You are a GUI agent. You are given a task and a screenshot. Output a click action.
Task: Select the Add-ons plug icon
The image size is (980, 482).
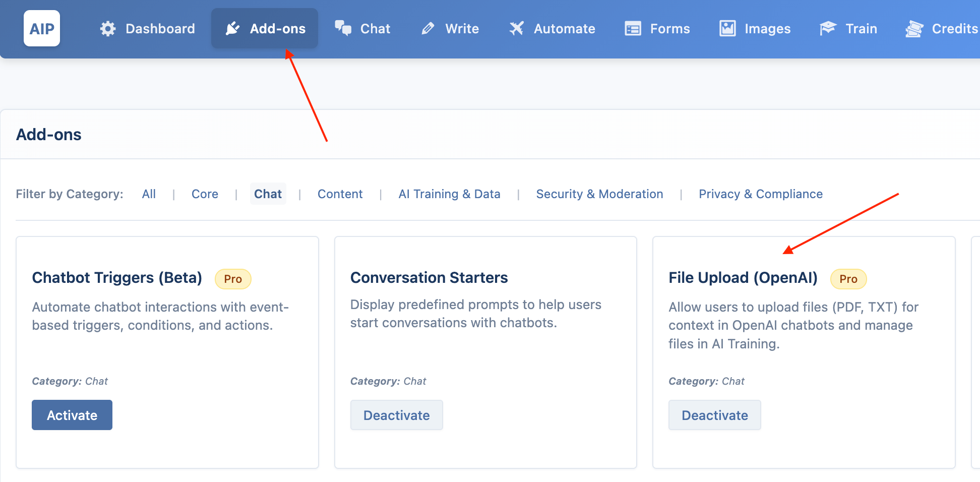[x=232, y=29]
